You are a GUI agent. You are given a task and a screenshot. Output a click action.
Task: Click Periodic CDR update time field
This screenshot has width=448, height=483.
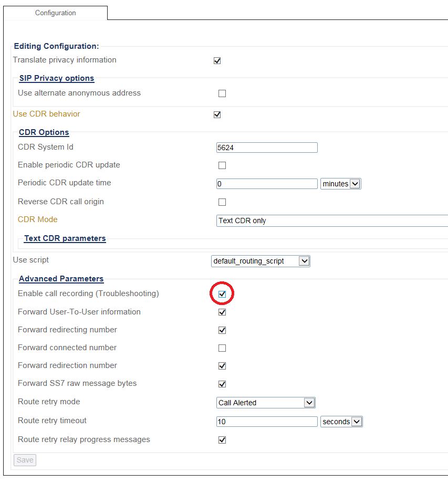267,184
